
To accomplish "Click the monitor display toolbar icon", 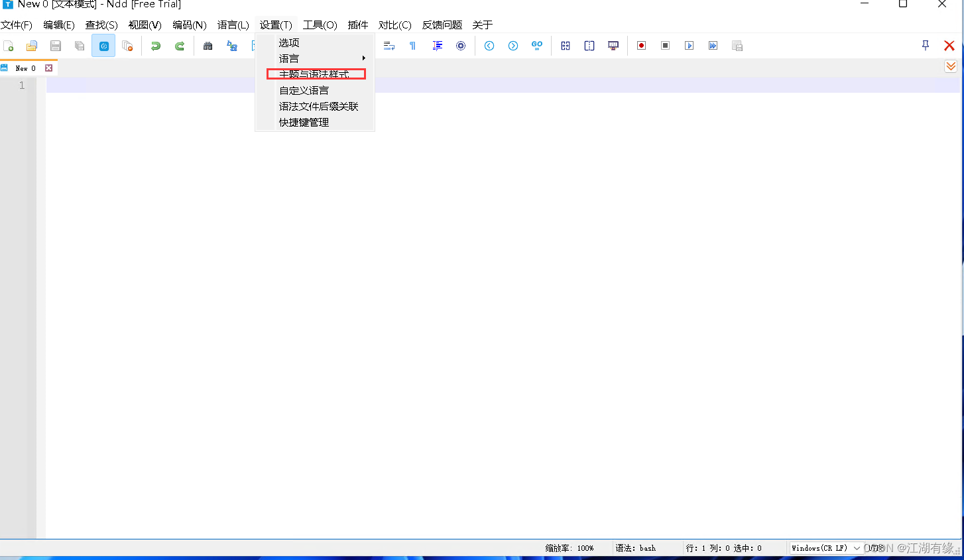I will pyautogui.click(x=613, y=46).
